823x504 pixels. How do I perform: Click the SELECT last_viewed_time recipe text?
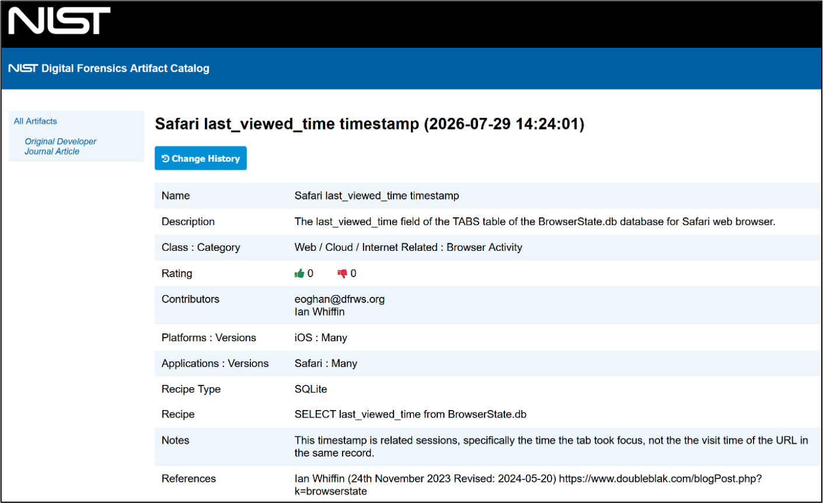(x=410, y=415)
